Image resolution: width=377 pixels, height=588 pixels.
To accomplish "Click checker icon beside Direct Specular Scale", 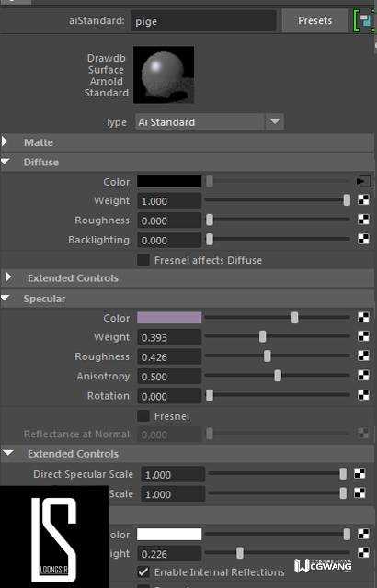I will coord(360,473).
